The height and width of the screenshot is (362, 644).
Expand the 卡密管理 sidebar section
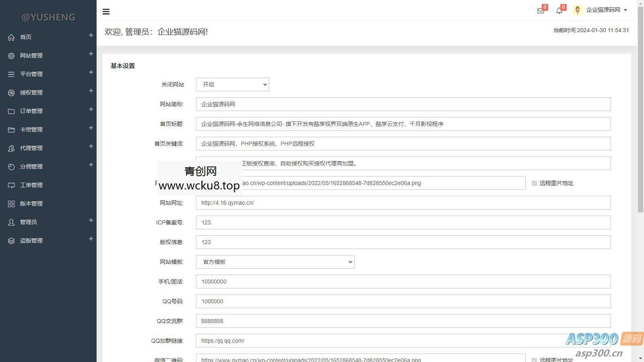(x=31, y=129)
